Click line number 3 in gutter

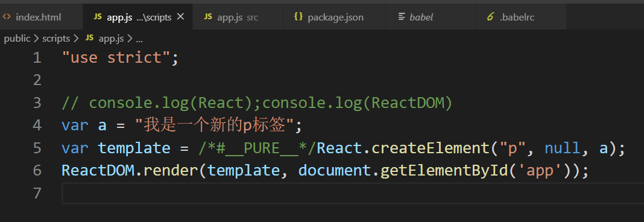point(37,103)
